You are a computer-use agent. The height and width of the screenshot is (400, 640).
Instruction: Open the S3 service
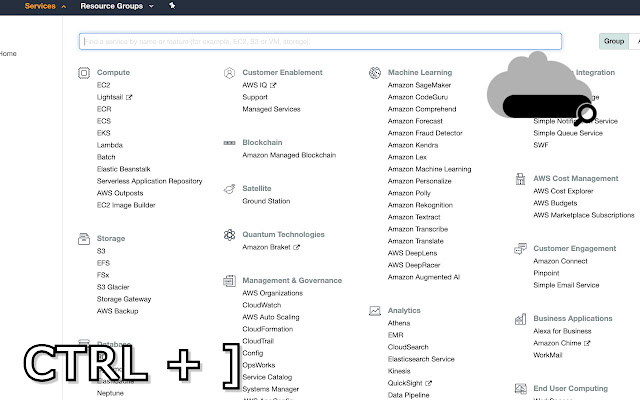coord(101,251)
